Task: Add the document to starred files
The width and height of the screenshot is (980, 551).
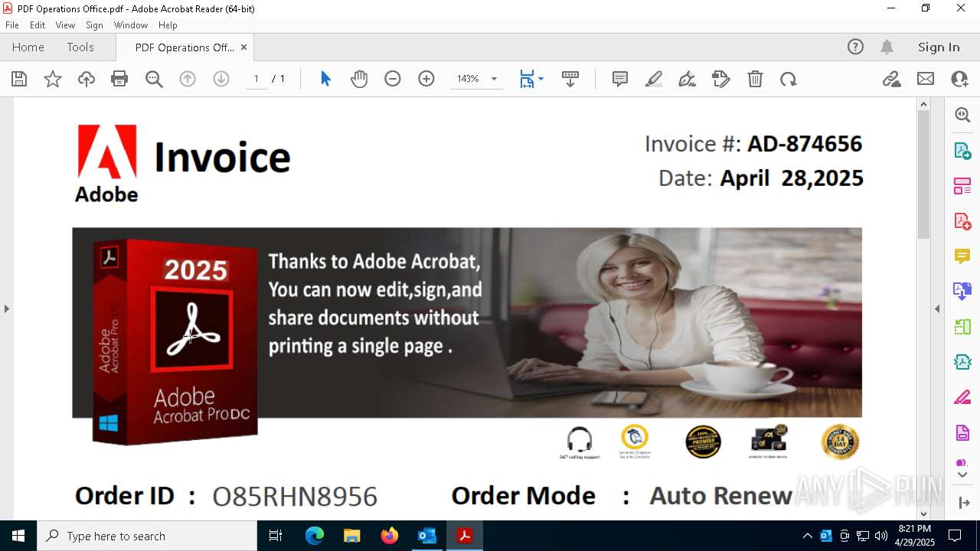Action: 53,79
